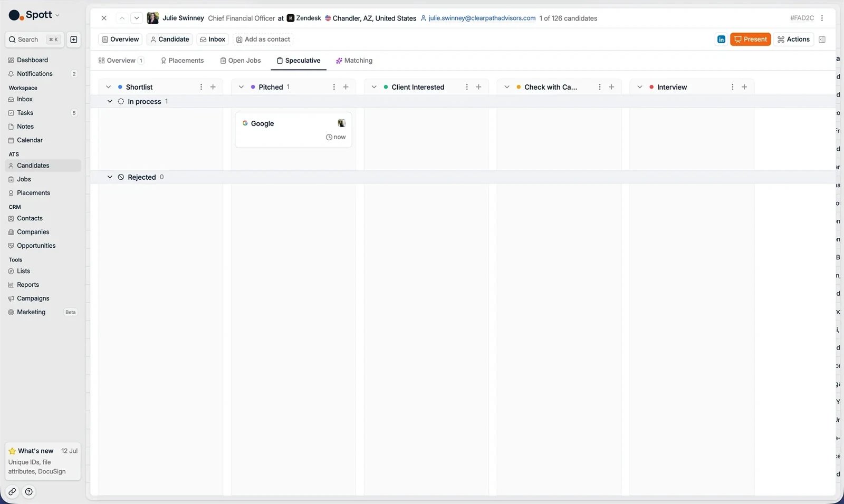Collapse the Shortlist column chevron
The height and width of the screenshot is (504, 844).
click(x=109, y=87)
